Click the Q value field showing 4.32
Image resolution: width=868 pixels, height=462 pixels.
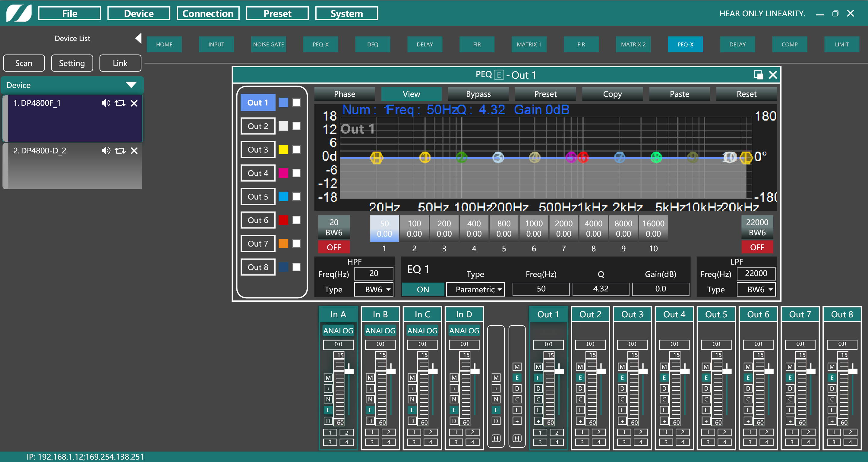coord(601,289)
